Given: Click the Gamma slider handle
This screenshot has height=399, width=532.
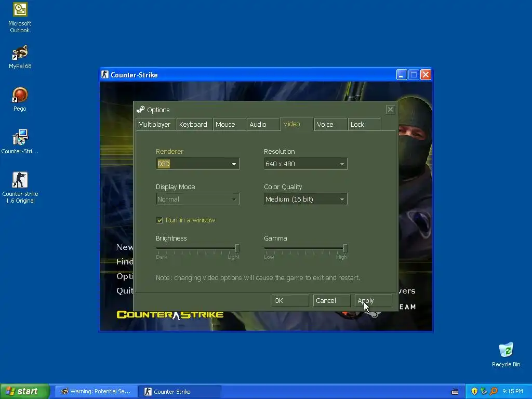Looking at the screenshot, I should pos(345,248).
